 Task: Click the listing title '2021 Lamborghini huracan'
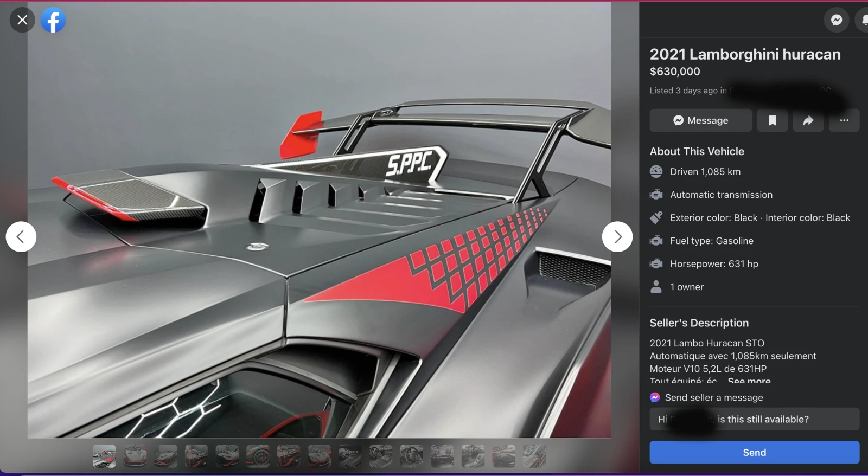(745, 54)
